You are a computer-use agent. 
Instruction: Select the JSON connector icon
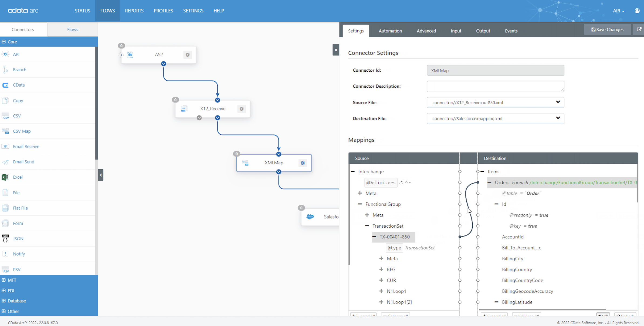[x=5, y=238]
